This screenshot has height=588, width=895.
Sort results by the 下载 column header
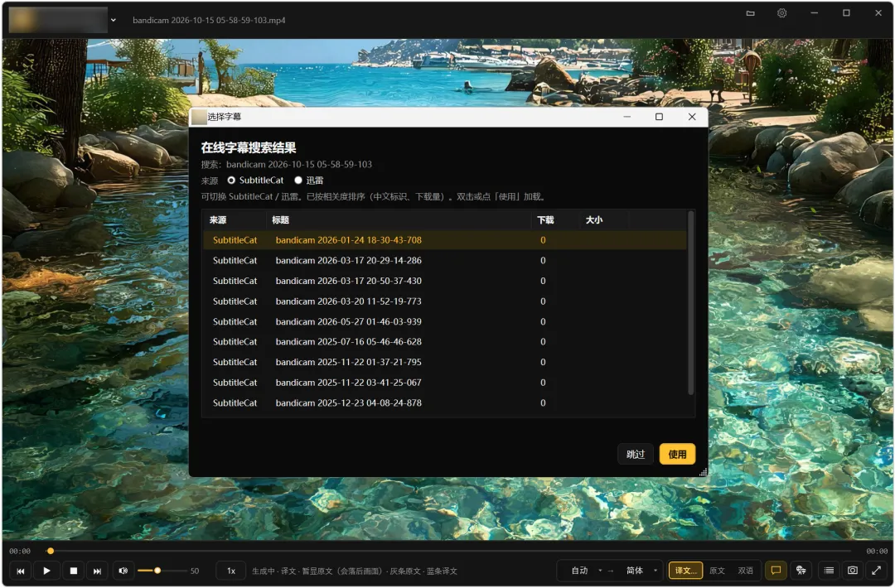554,220
